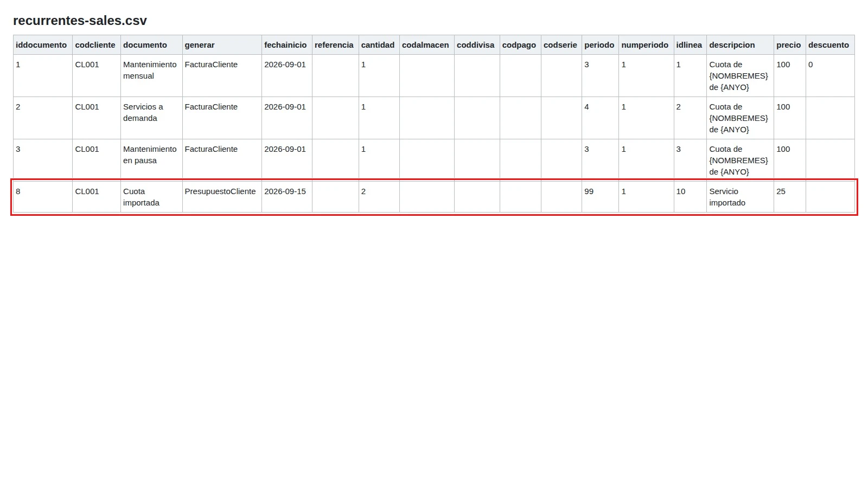The image size is (868, 488).
Task: Click the descuento column header
Action: [830, 45]
